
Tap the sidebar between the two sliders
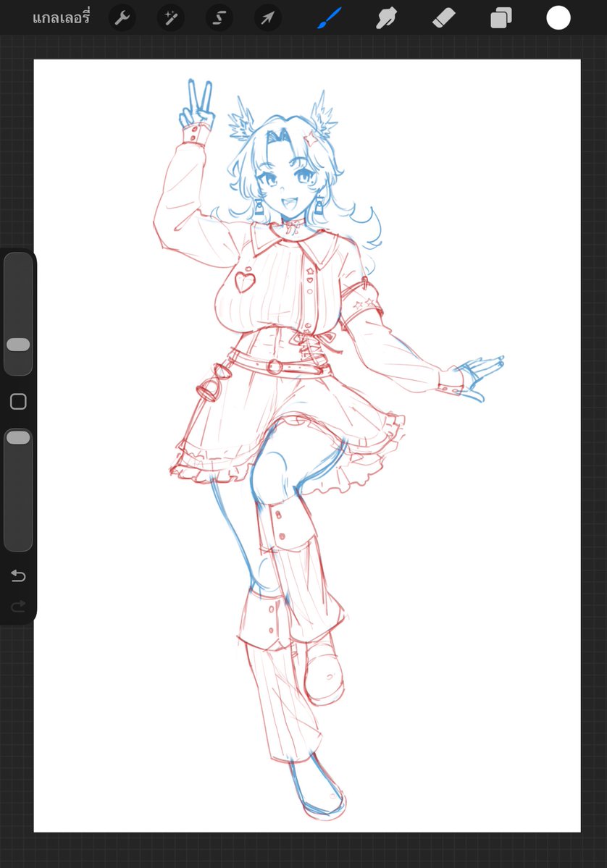pyautogui.click(x=18, y=401)
